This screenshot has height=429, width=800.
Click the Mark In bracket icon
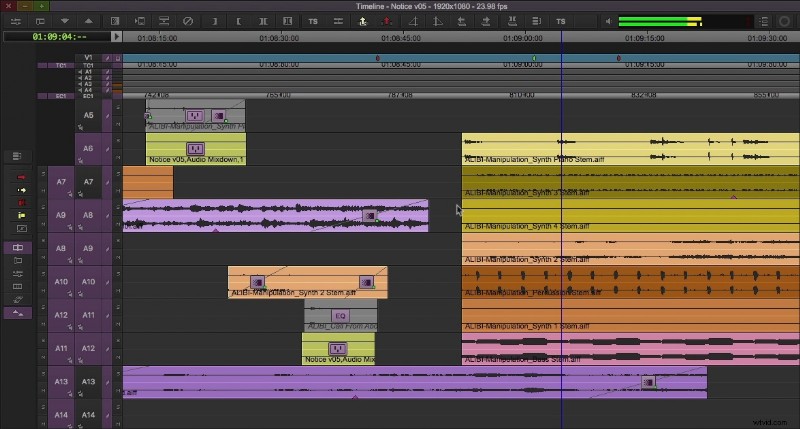pyautogui.click(x=238, y=21)
